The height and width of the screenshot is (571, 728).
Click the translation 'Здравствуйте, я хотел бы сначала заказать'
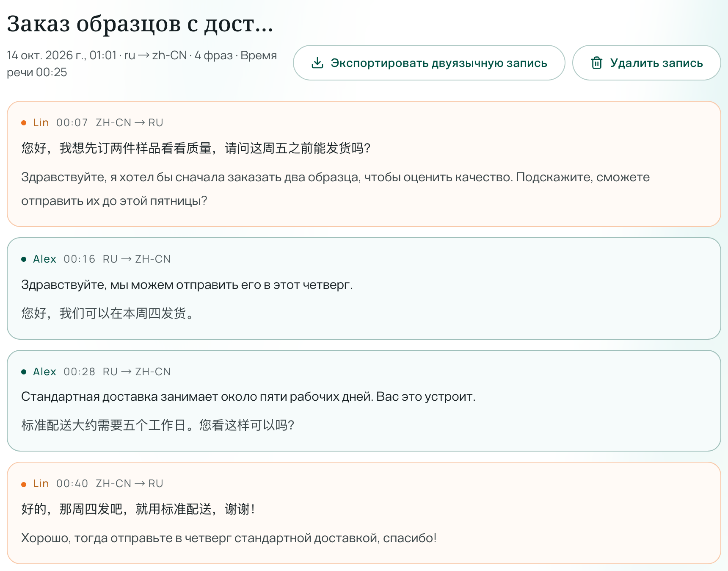coord(152,177)
